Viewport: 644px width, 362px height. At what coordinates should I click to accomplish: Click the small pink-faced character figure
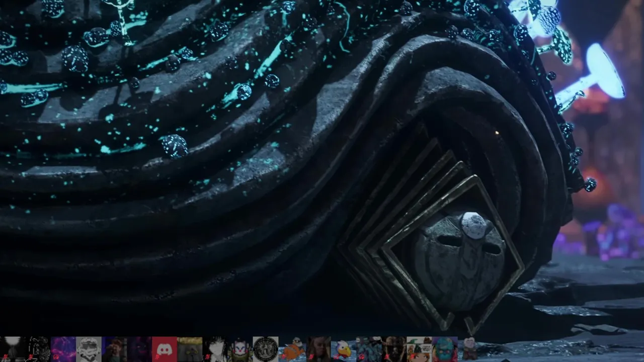[x=469, y=348]
